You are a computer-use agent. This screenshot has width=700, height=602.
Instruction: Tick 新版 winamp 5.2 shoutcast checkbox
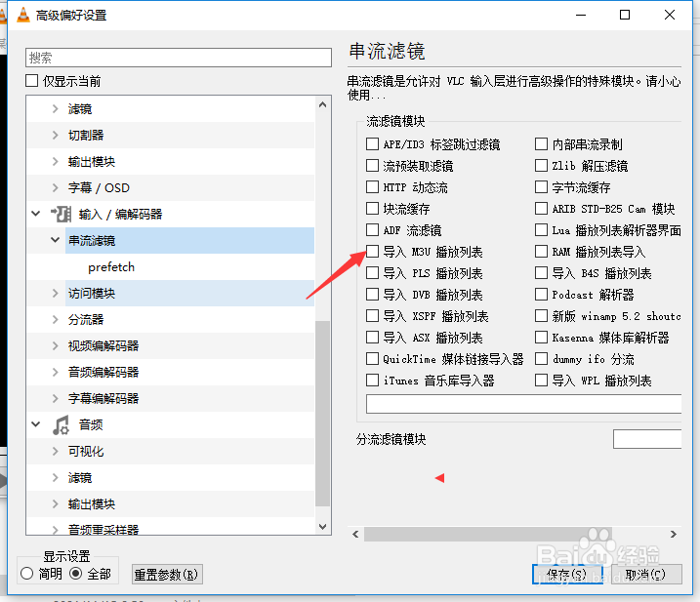click(x=541, y=315)
